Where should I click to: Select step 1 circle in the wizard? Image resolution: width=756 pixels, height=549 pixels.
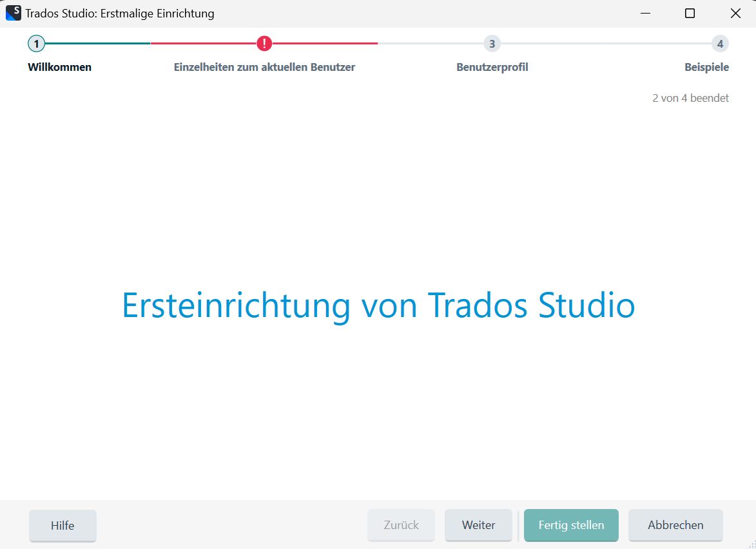pos(36,43)
